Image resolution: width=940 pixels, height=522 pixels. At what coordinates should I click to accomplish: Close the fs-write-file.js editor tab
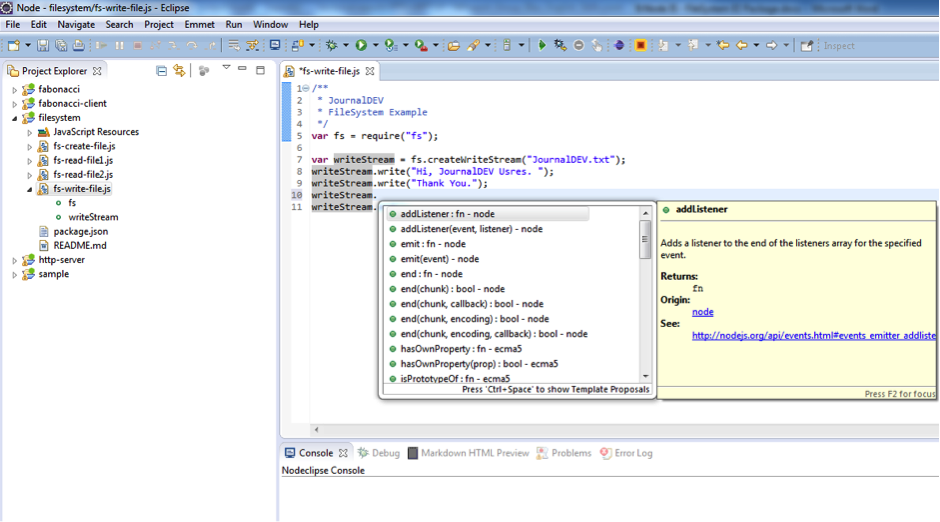(370, 71)
